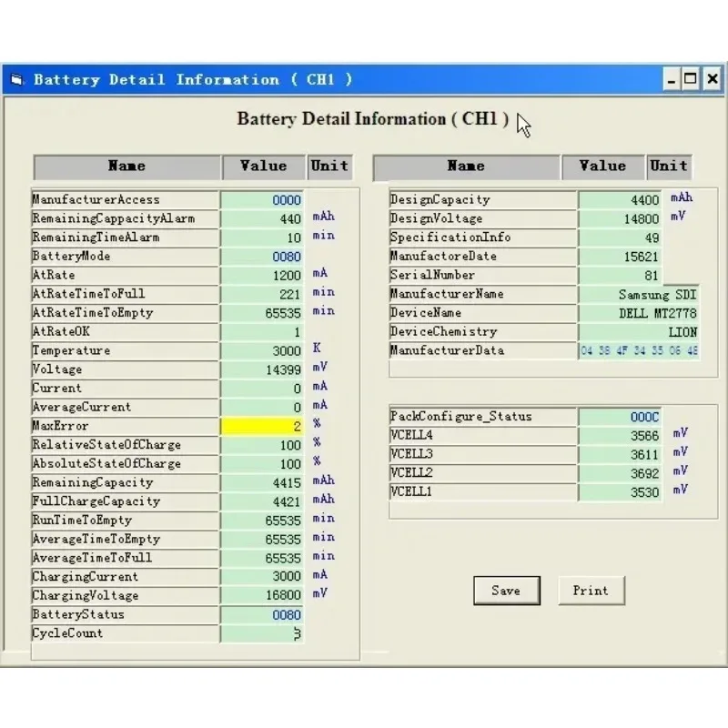Close the Battery Detail Information window
Viewport: 728px width, 728px height.
pyautogui.click(x=713, y=79)
